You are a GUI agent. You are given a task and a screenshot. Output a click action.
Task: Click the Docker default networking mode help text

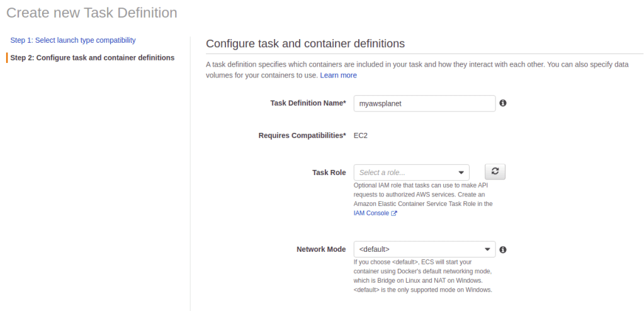[423, 276]
